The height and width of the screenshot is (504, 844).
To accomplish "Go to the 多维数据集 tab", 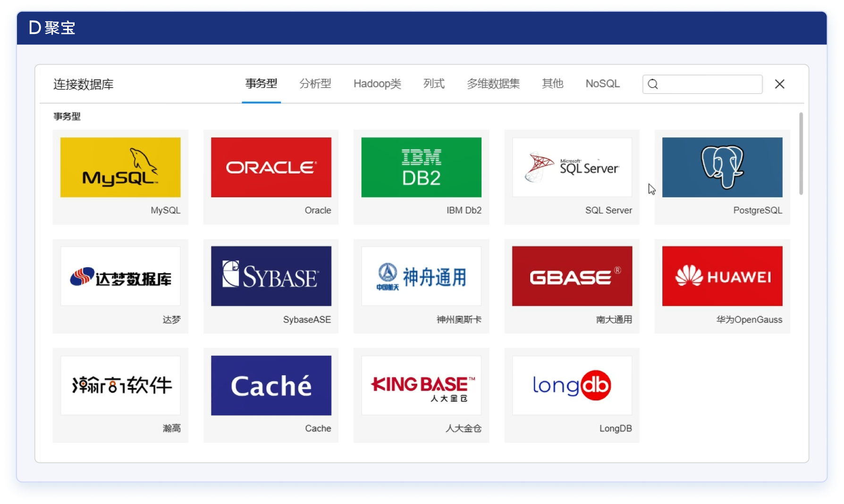I will pyautogui.click(x=493, y=84).
